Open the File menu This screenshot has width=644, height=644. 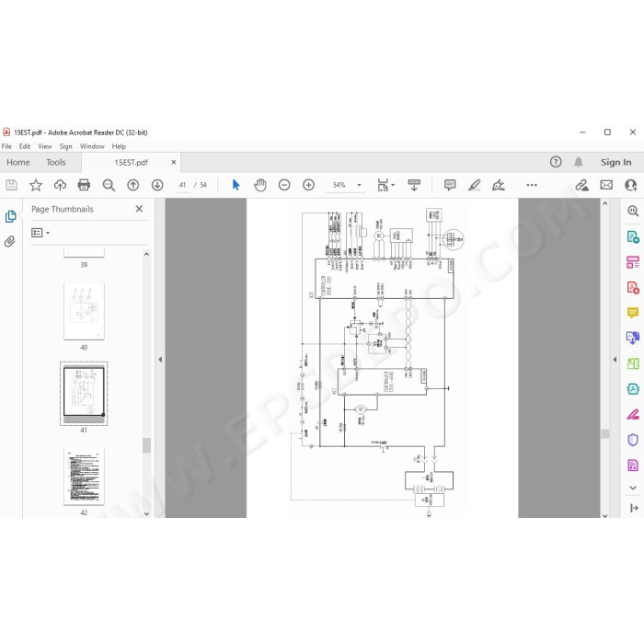(6, 146)
